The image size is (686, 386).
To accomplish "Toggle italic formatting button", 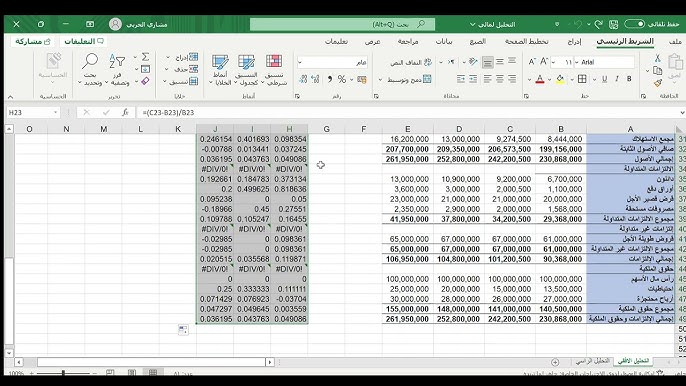I will 617,79.
